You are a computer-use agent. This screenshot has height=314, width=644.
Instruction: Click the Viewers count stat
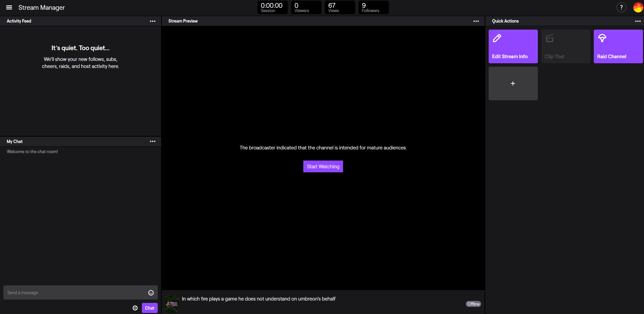[x=306, y=7]
